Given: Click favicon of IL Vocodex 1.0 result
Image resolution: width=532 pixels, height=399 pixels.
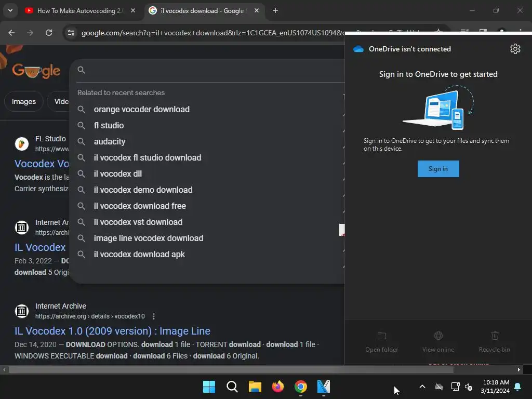Looking at the screenshot, I should pos(22,311).
